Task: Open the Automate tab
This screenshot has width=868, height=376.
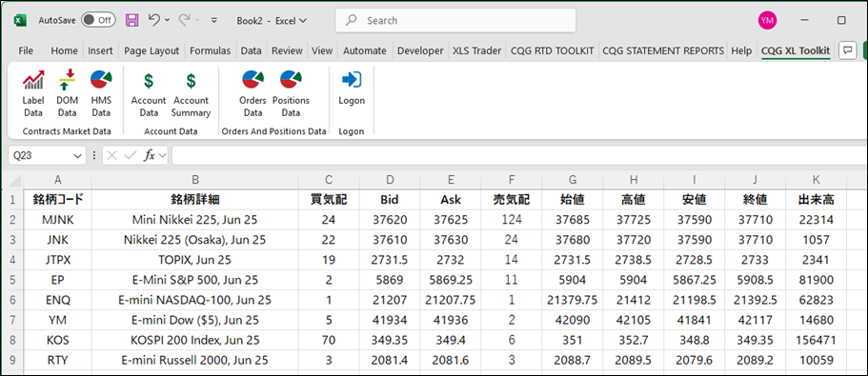Action: (365, 50)
